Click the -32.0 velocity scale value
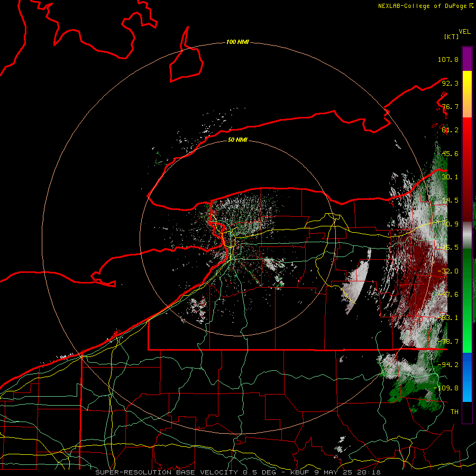Image resolution: width=476 pixels, height=476 pixels. [x=448, y=271]
